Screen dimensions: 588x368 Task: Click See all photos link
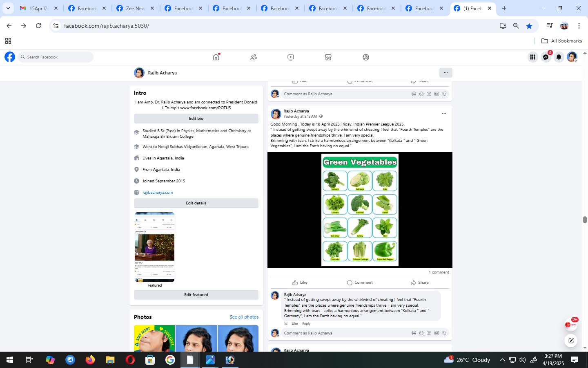tap(244, 317)
